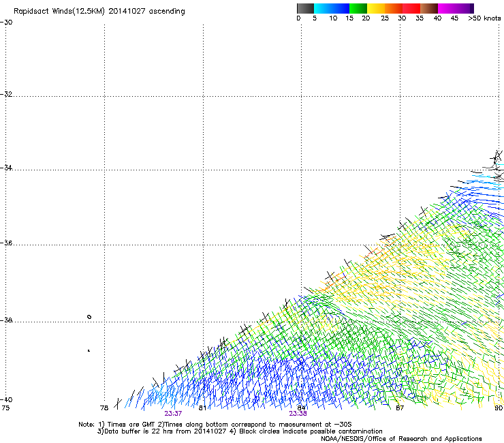The width and height of the screenshot is (504, 443).
Task: Click the dark purple 45-50 knots swatch
Action: tap(464, 8)
